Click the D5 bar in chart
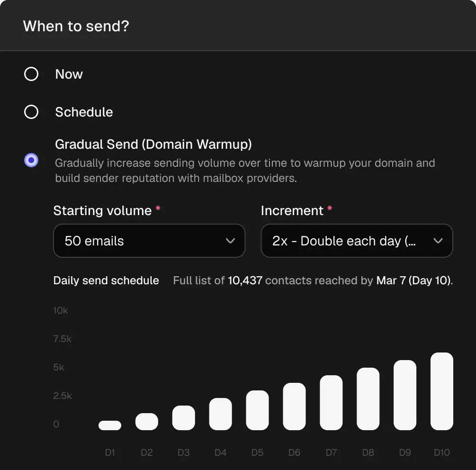 [x=257, y=410]
